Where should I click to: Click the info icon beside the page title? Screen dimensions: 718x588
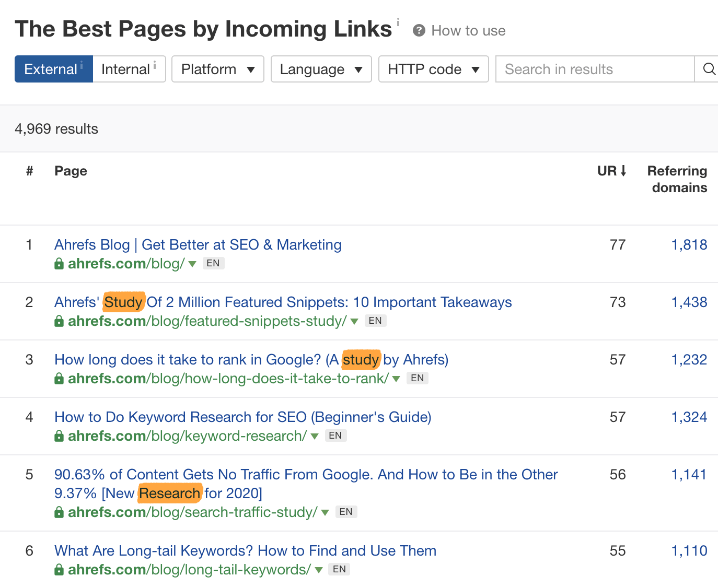tap(398, 22)
